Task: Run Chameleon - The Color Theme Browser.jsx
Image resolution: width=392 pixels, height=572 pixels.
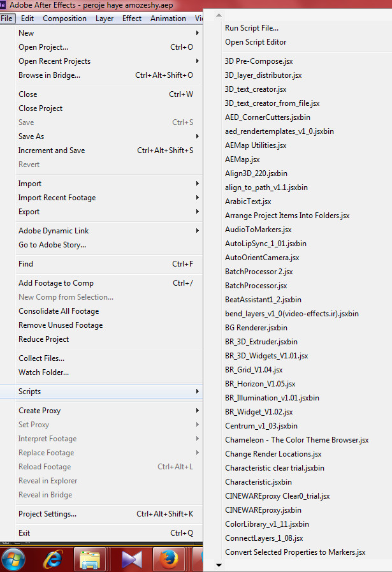Action: tap(296, 440)
